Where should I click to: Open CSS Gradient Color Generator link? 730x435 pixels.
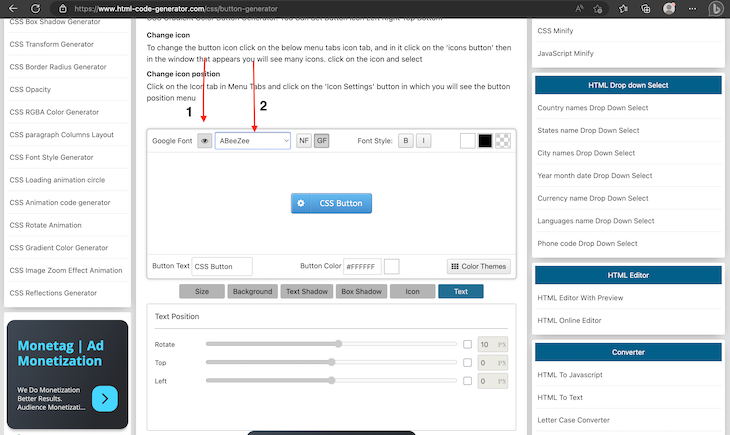tap(59, 247)
